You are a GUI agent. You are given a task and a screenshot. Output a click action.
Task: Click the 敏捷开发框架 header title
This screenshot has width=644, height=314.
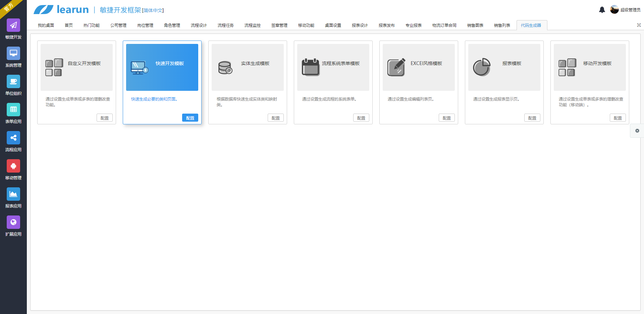tap(120, 10)
